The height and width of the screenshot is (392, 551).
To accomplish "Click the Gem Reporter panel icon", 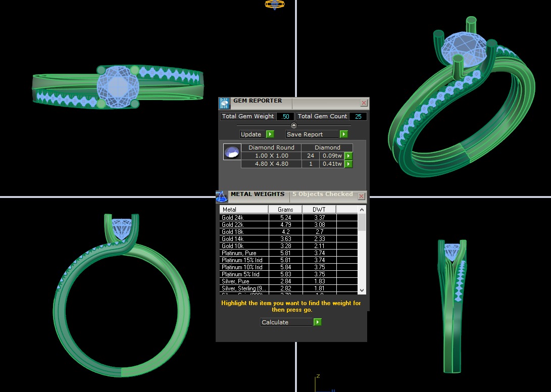I will click(x=224, y=103).
